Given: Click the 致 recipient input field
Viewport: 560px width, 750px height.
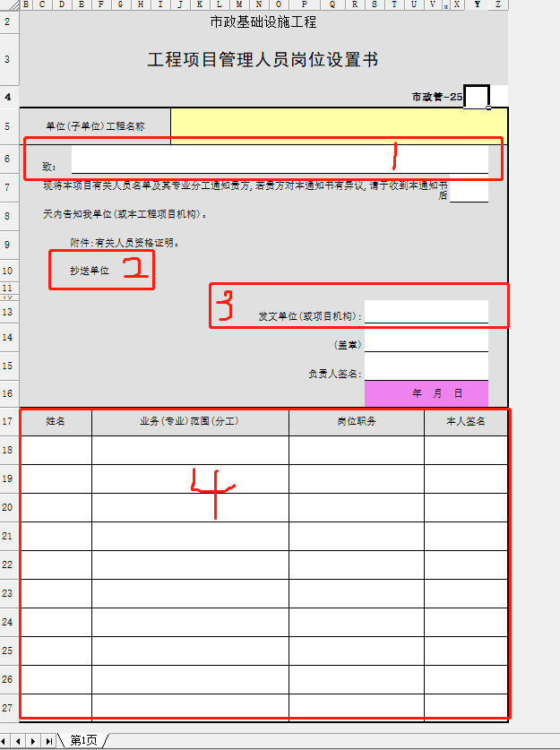Looking at the screenshot, I should tap(280, 160).
